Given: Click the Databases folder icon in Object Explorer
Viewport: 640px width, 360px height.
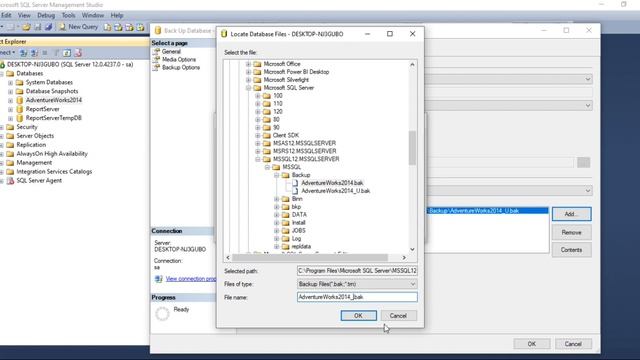Looking at the screenshot, I should 10,73.
